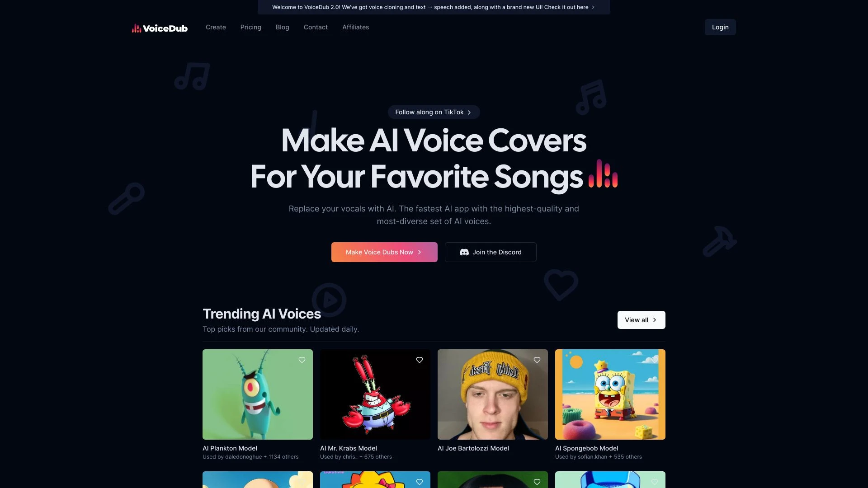868x488 pixels.
Task: Click the announcement banner at top
Action: (434, 7)
